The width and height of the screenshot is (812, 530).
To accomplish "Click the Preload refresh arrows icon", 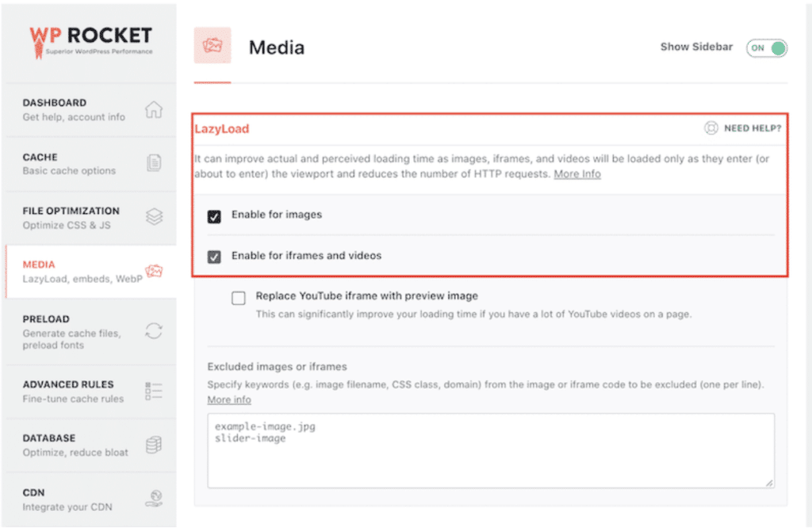I will (154, 330).
